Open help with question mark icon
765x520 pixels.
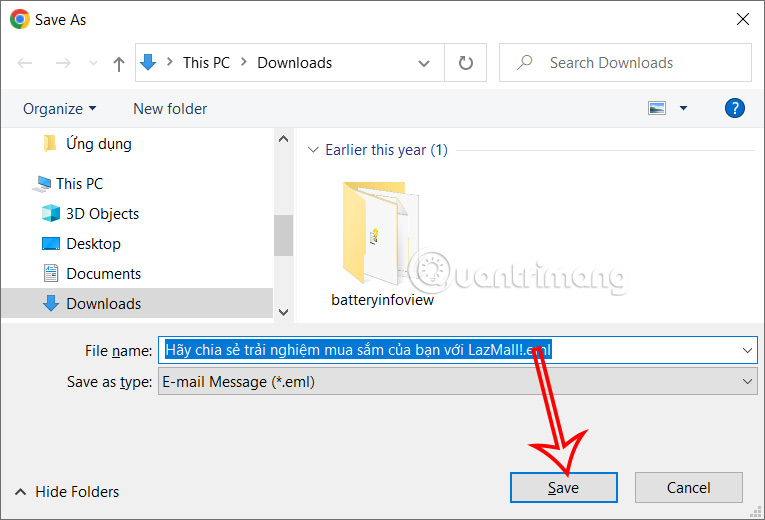click(x=735, y=108)
